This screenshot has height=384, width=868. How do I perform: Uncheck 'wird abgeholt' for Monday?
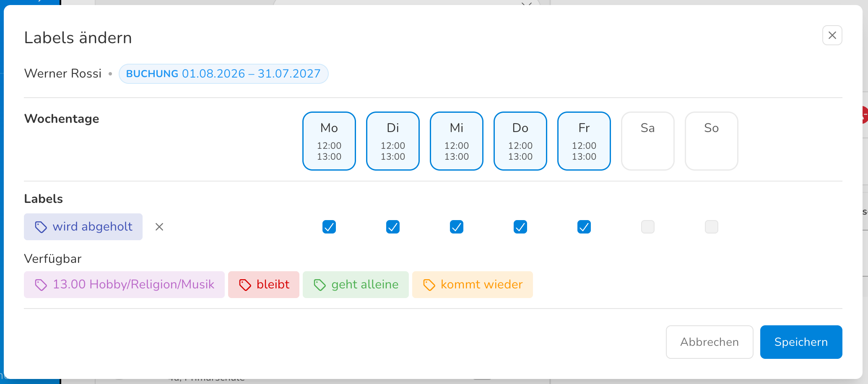point(329,227)
